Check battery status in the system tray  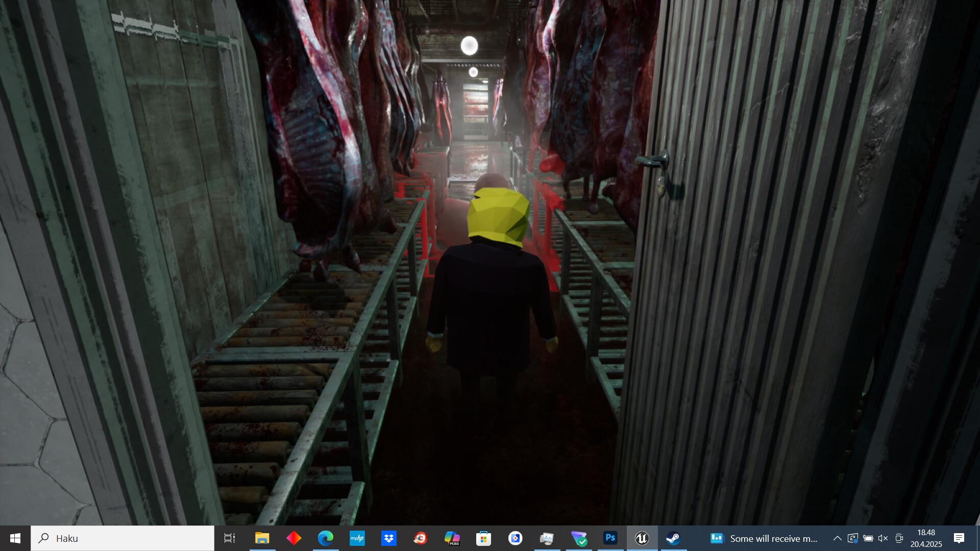(x=868, y=538)
